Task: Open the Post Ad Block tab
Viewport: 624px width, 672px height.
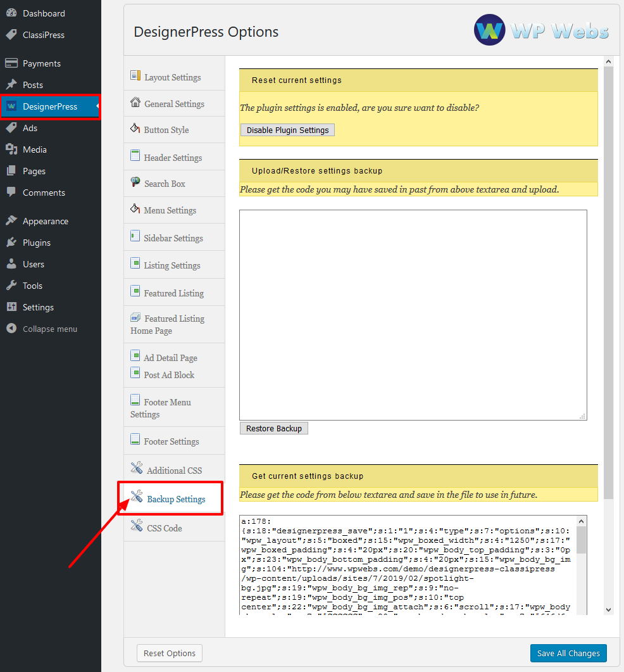Action: (169, 375)
